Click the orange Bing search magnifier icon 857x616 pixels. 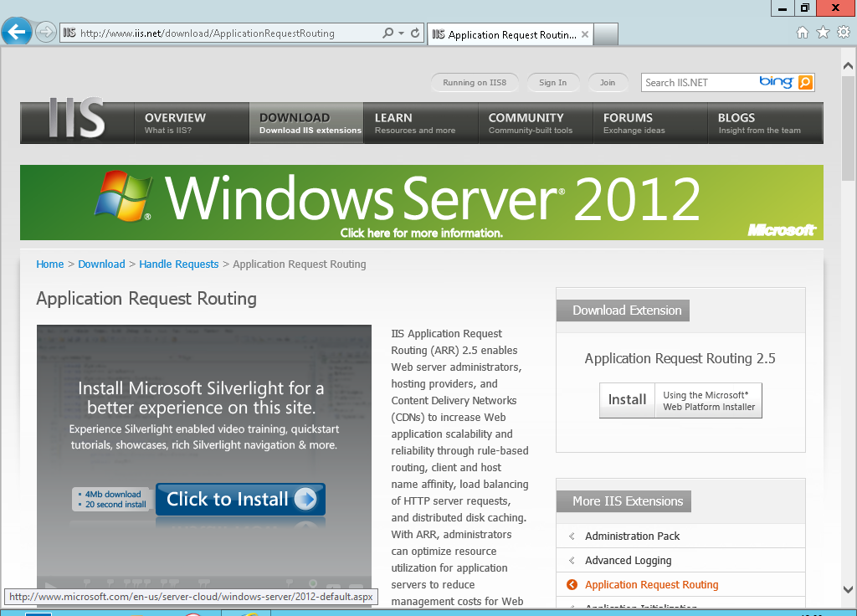point(805,82)
